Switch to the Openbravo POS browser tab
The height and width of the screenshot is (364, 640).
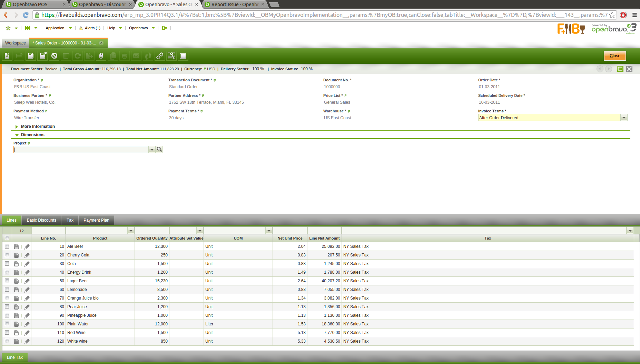point(35,4)
